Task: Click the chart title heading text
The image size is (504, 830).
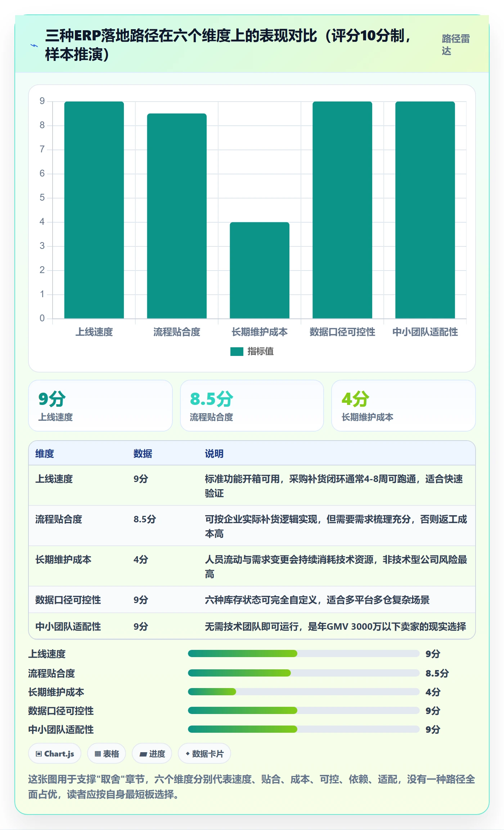Action: pos(228,45)
